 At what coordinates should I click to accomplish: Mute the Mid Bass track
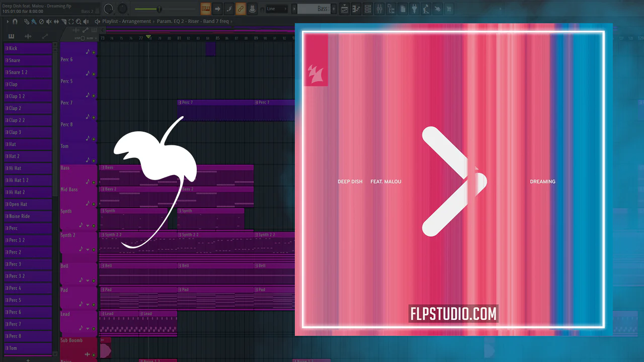(94, 204)
